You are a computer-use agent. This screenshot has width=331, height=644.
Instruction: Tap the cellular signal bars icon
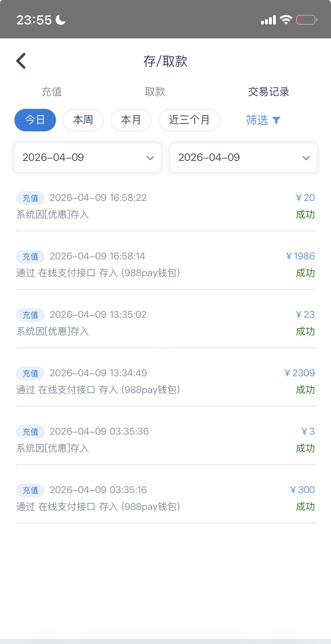pyautogui.click(x=268, y=20)
